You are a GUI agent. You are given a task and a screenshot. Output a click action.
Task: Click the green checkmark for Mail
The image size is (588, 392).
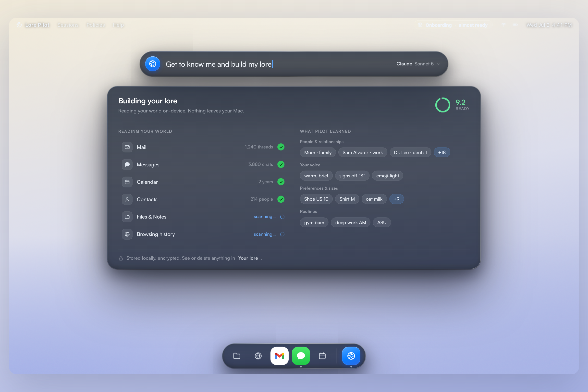(x=281, y=147)
